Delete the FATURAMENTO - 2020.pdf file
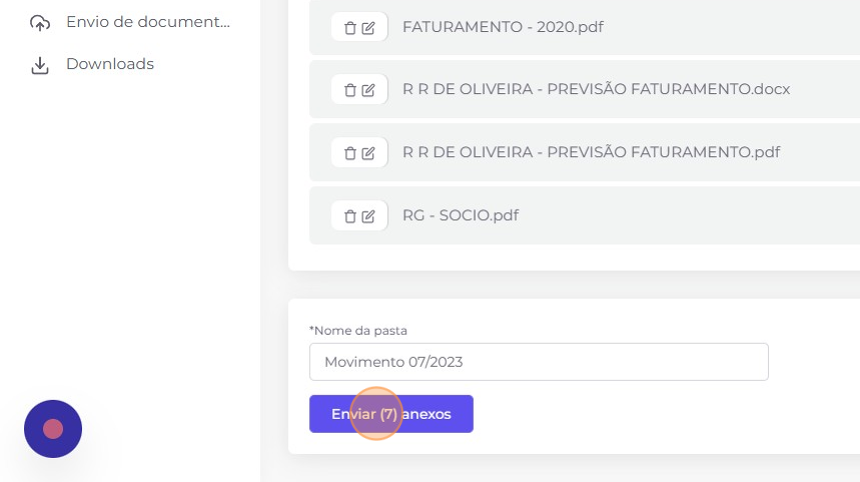Screen dimensions: 860x482 pyautogui.click(x=350, y=27)
